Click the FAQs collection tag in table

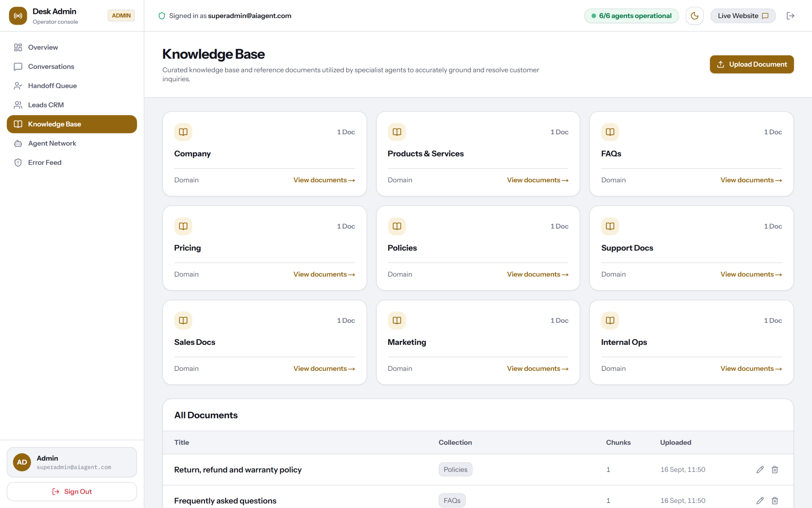tap(452, 501)
